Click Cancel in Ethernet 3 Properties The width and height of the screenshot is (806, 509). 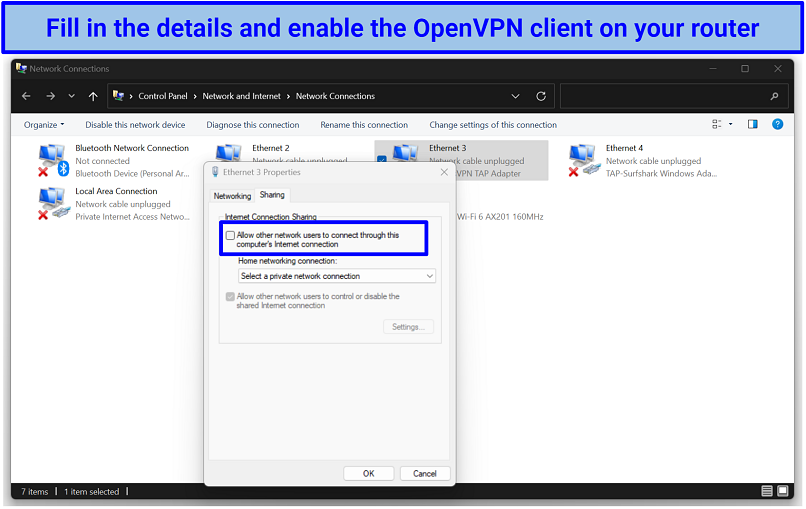tap(425, 474)
